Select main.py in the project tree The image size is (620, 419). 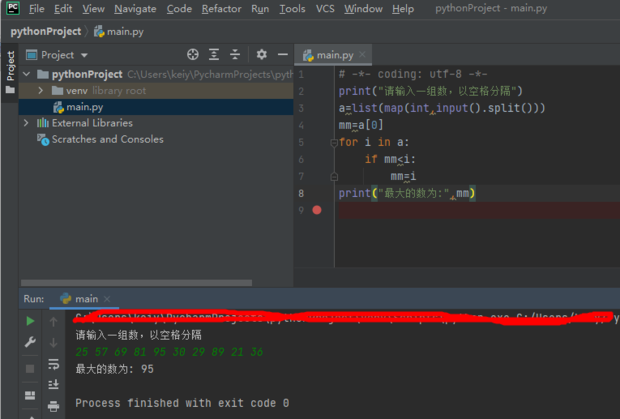point(84,107)
